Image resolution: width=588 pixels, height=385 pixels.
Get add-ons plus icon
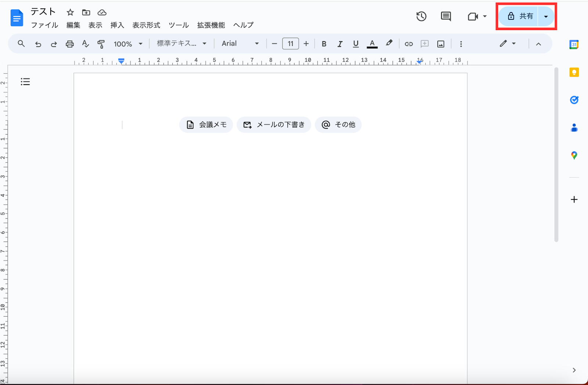(x=574, y=199)
